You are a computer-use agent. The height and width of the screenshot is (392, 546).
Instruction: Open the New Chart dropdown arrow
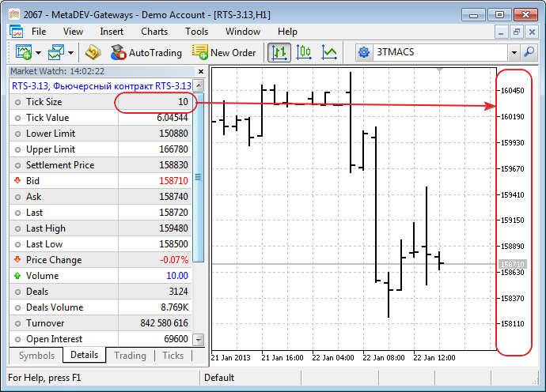38,53
